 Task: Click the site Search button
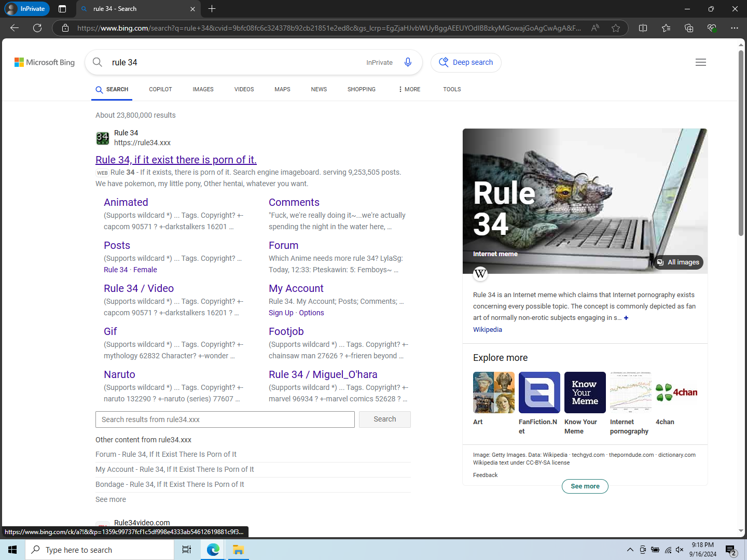[385, 419]
